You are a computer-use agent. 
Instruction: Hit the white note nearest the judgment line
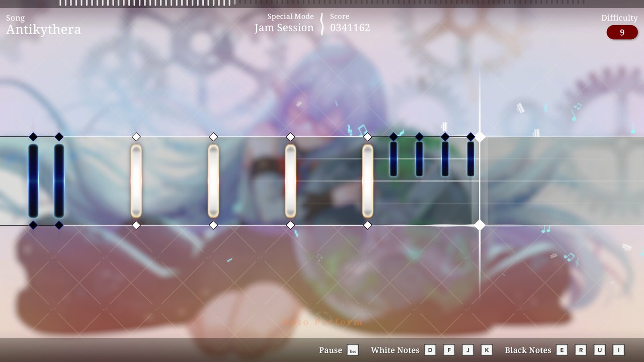(368, 181)
